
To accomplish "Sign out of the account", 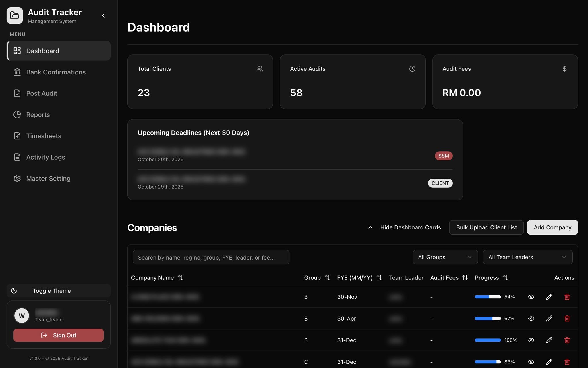I will tap(59, 335).
